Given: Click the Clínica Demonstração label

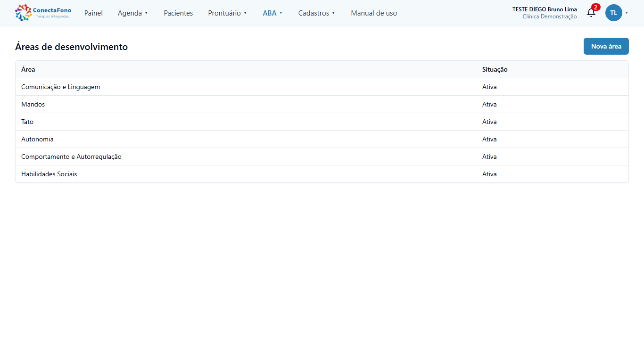Looking at the screenshot, I should (550, 16).
